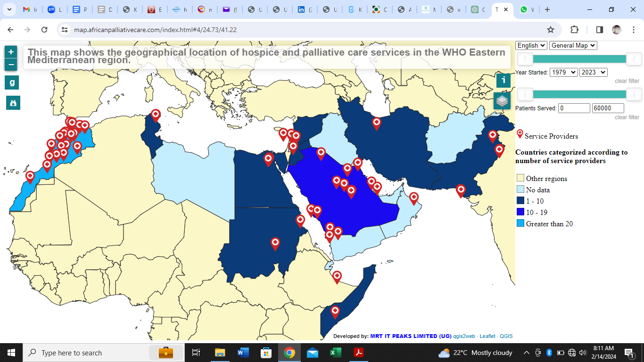Click 'clear filter' under Patients Served

click(x=627, y=117)
